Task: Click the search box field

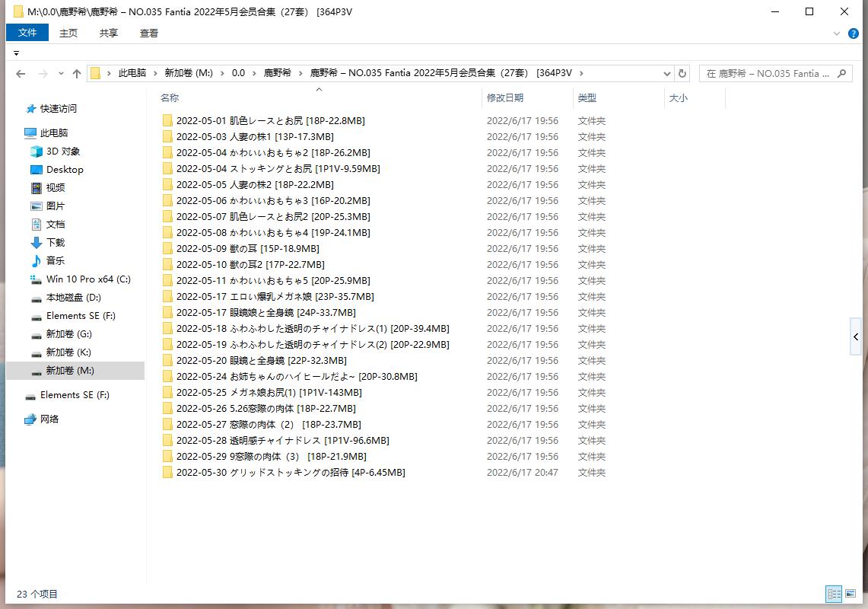Action: click(767, 74)
